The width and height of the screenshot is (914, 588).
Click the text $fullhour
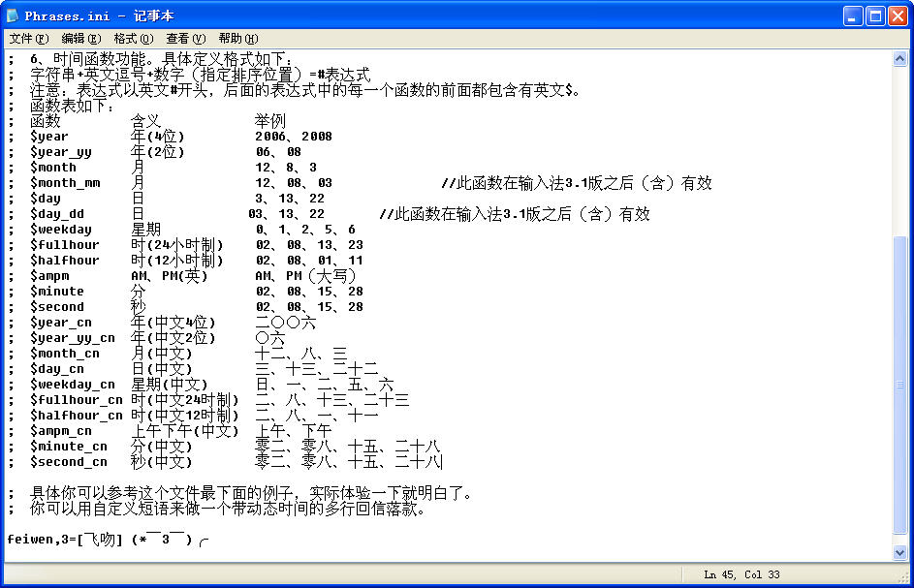[x=65, y=245]
